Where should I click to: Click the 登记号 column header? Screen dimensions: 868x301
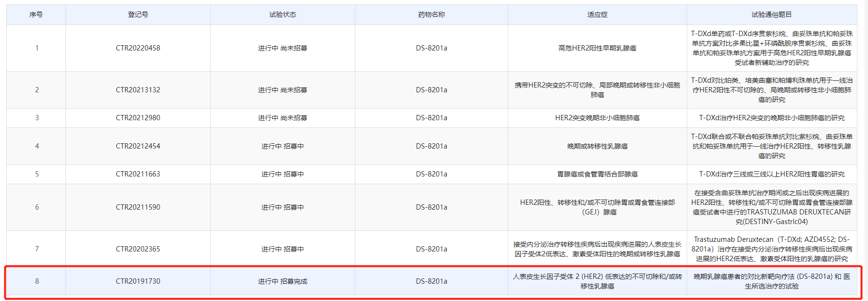[x=138, y=15]
